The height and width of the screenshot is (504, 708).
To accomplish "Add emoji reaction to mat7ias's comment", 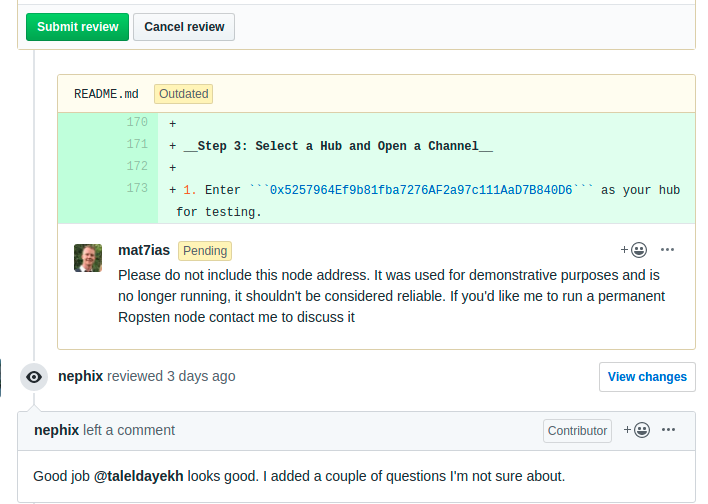I will click(633, 250).
